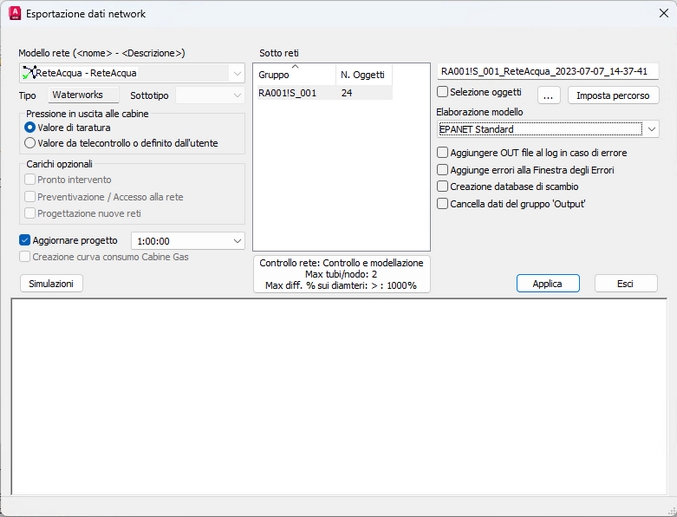Tick 'Creazione database di scambio' checkbox
Viewport: 677px width, 517px height.
443,186
